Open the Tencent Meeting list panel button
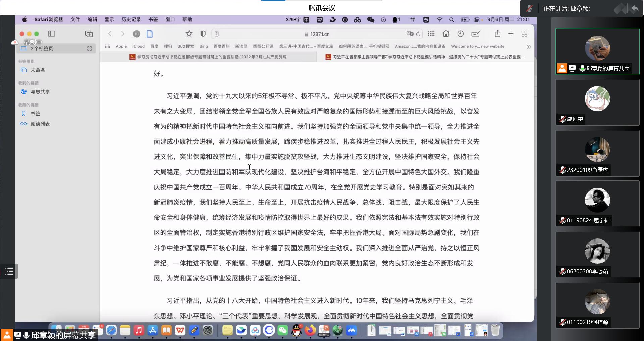644x341 pixels. tap(9, 271)
